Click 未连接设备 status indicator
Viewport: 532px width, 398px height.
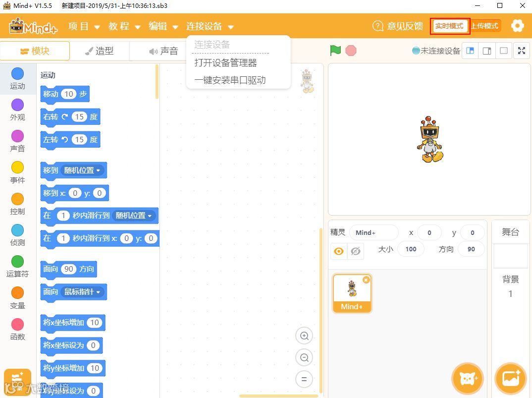[x=436, y=51]
